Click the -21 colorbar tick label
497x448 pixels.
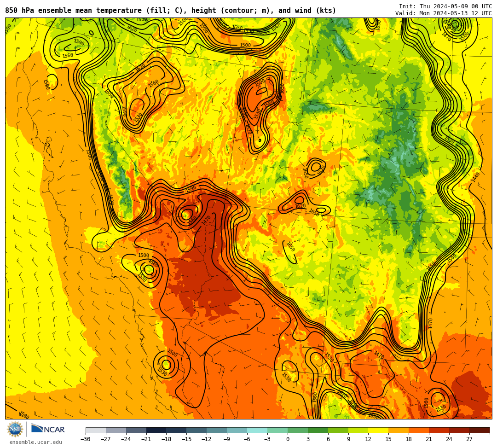[x=146, y=439]
